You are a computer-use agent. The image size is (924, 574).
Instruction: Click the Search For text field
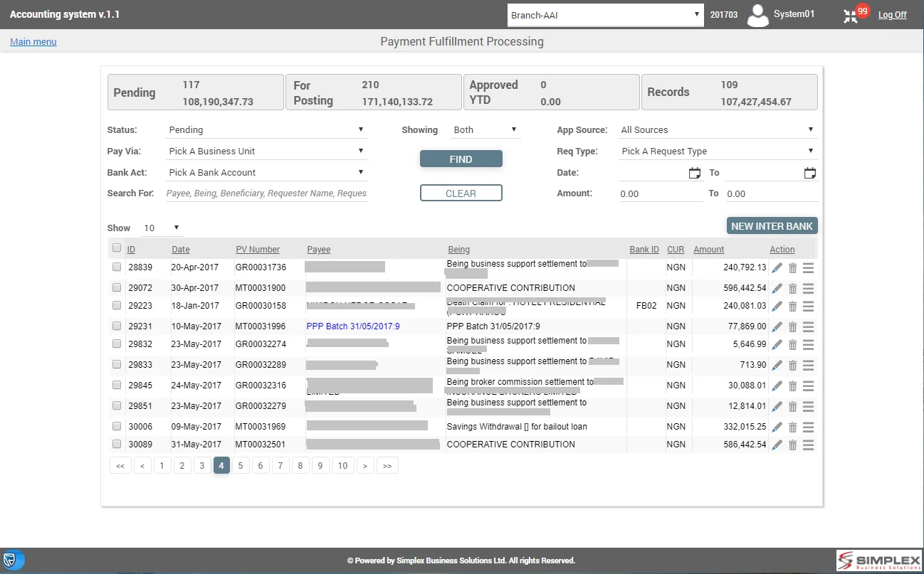point(266,193)
